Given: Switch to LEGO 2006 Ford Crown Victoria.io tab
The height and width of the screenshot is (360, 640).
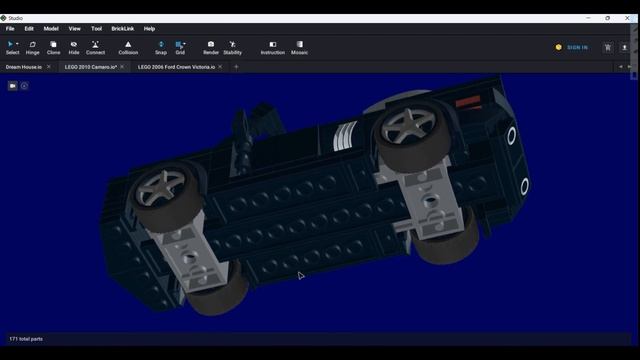Looking at the screenshot, I should click(x=176, y=67).
